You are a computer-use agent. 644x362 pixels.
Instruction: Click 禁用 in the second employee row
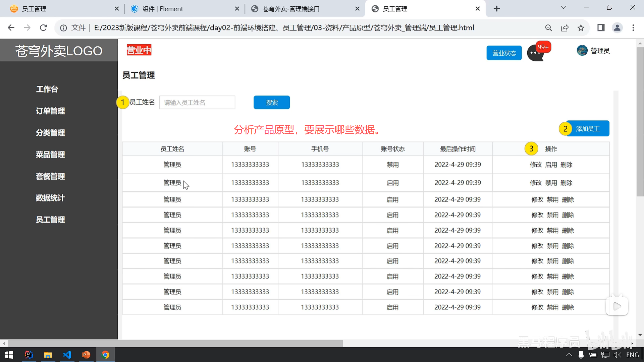point(551,183)
